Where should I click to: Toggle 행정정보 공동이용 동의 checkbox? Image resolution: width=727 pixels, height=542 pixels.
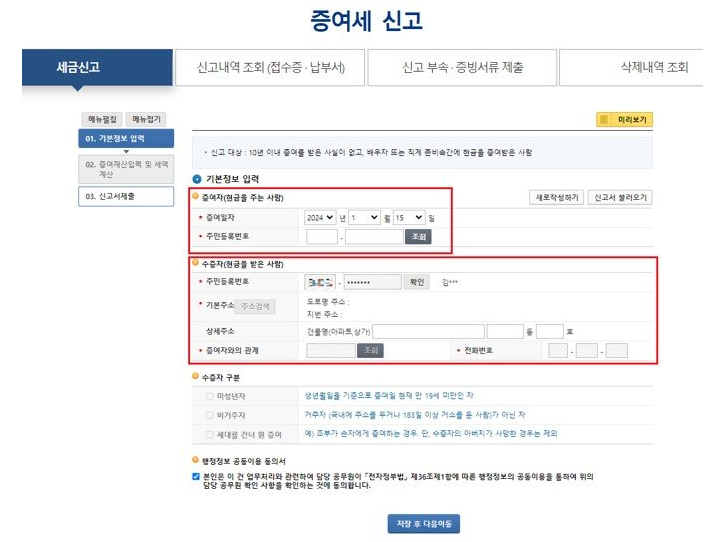[x=196, y=477]
